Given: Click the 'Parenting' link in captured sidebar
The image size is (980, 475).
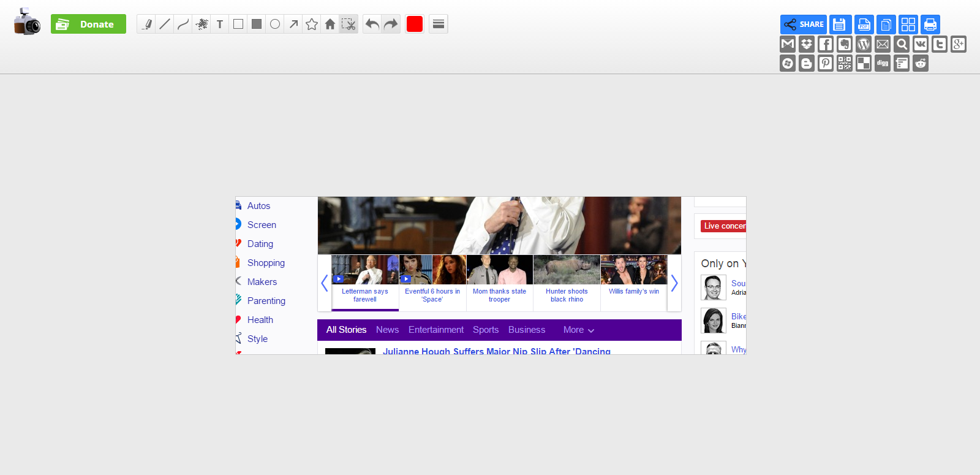Looking at the screenshot, I should point(266,301).
